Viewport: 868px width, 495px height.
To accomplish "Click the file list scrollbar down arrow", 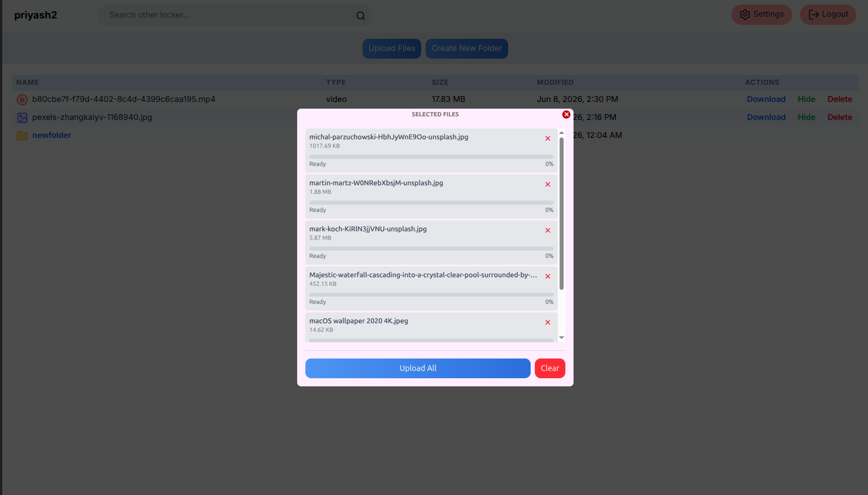I will tap(561, 338).
